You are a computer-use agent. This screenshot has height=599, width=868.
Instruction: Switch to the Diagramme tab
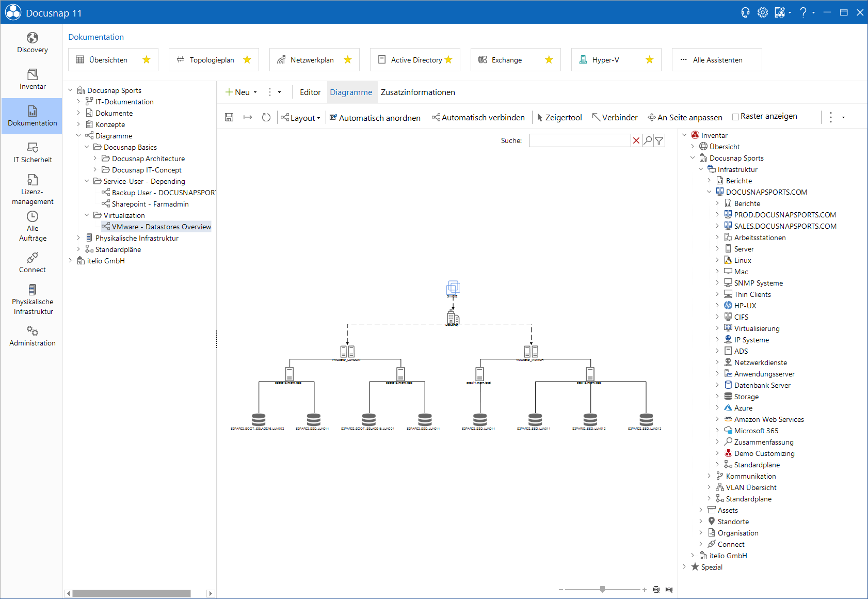(x=351, y=92)
